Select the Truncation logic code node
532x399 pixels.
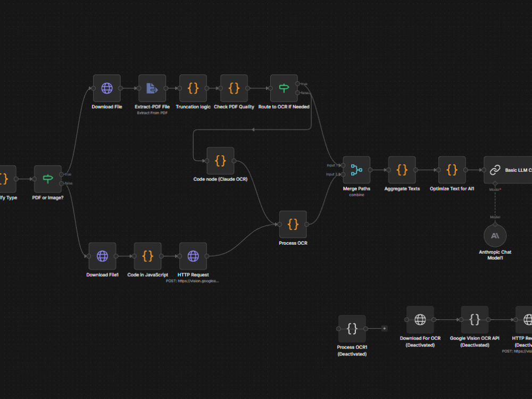pyautogui.click(x=193, y=88)
